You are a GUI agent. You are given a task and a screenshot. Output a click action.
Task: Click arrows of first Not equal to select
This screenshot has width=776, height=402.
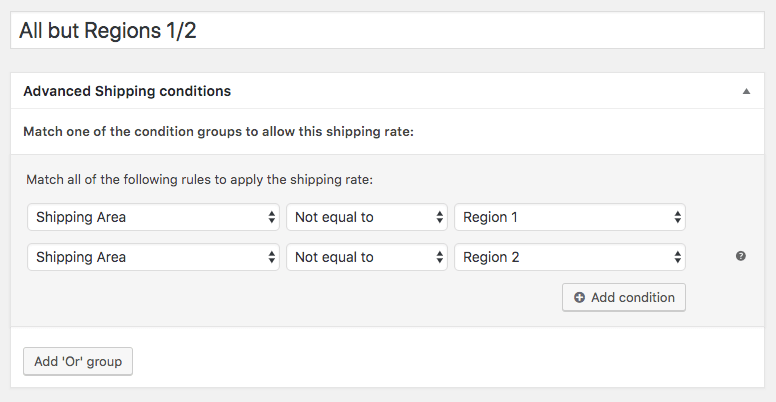pyautogui.click(x=439, y=217)
